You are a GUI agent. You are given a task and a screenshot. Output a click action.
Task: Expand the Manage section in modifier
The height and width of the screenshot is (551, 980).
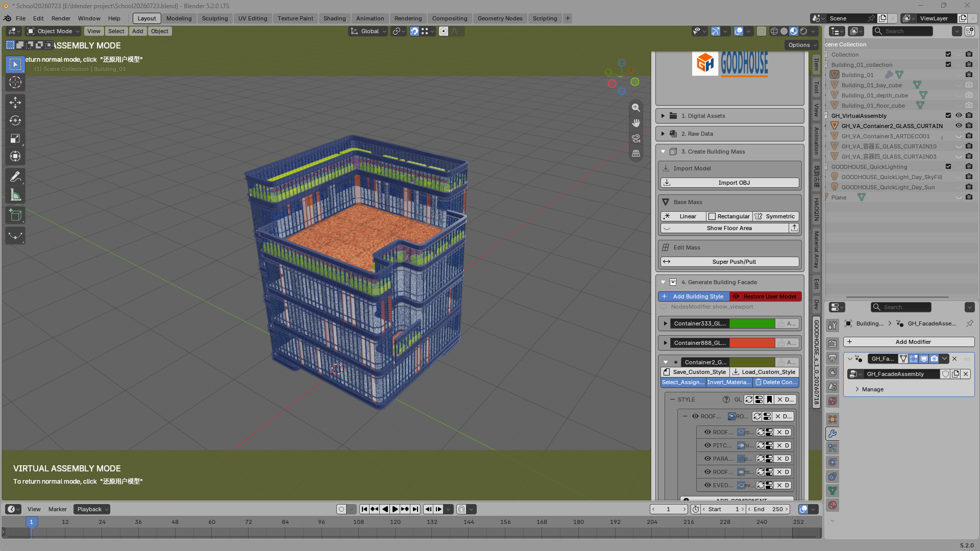(x=872, y=389)
